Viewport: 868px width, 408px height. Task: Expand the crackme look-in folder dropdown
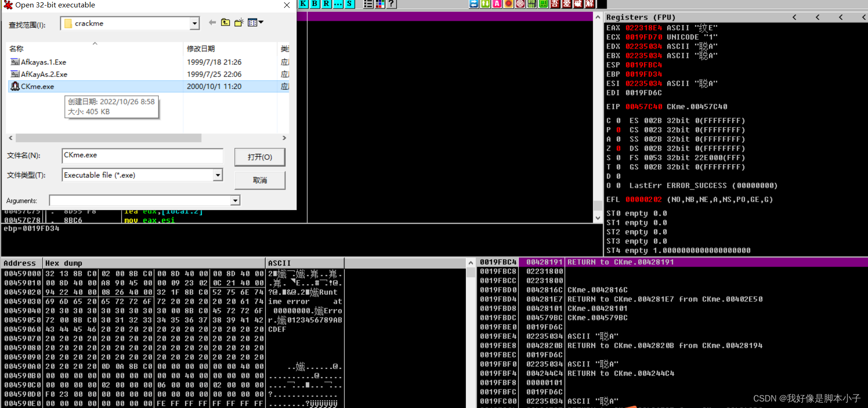(x=194, y=23)
